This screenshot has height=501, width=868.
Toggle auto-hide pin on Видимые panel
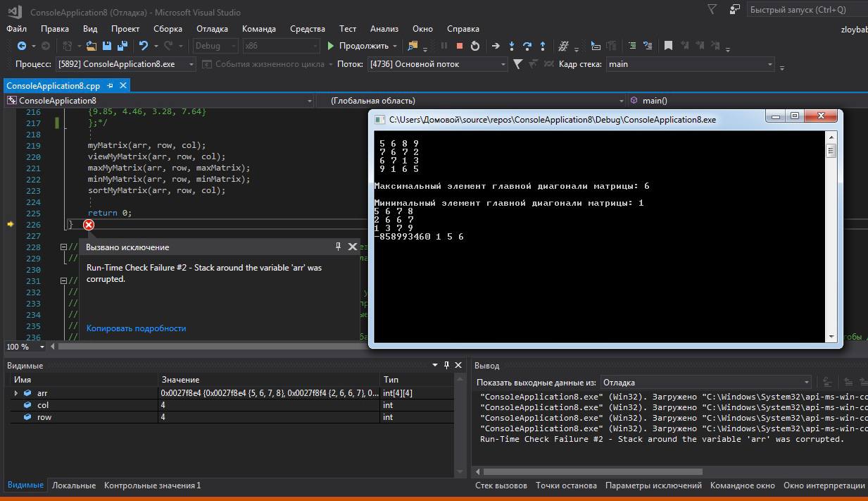(x=446, y=365)
